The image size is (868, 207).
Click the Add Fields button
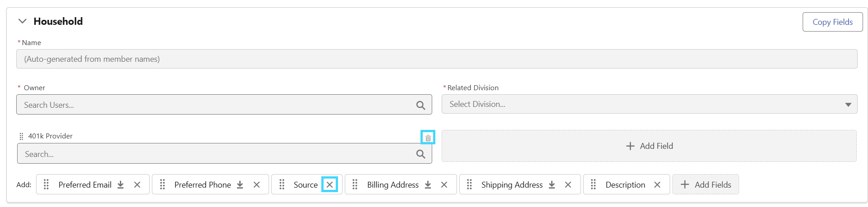coord(705,184)
